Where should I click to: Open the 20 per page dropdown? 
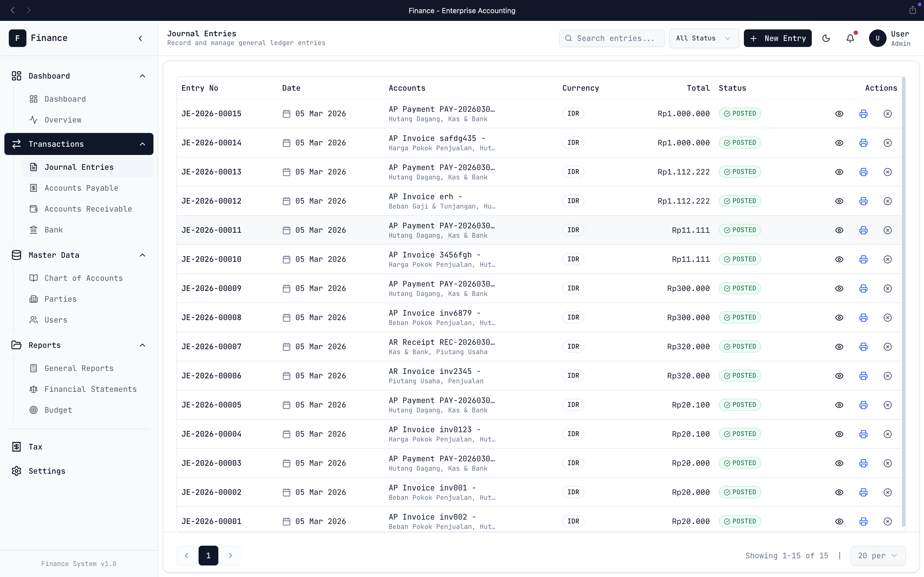(x=878, y=556)
